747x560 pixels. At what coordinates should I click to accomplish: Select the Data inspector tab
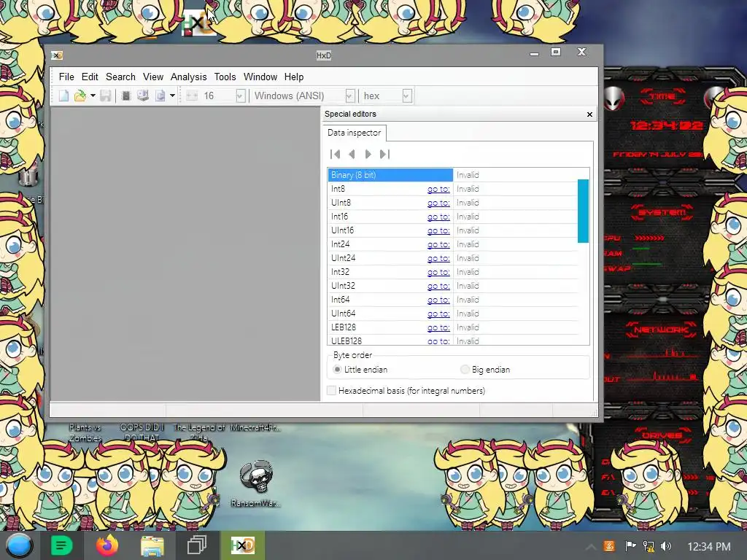click(354, 133)
